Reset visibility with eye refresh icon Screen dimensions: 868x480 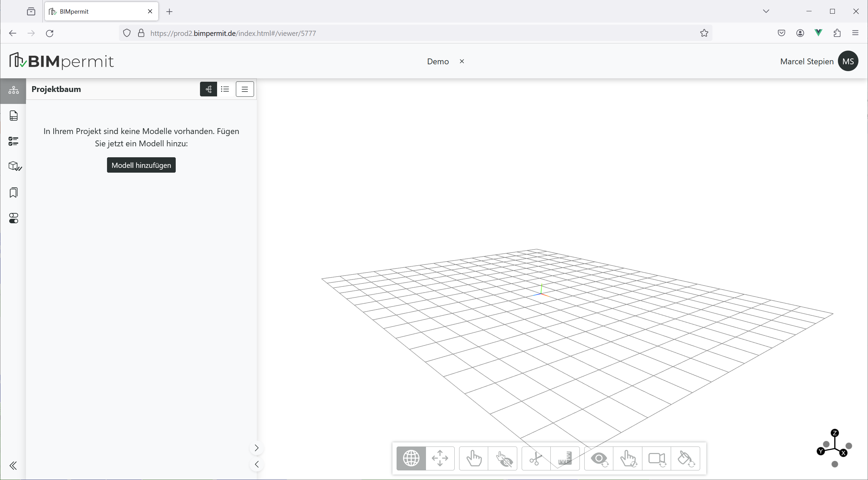[x=599, y=458]
